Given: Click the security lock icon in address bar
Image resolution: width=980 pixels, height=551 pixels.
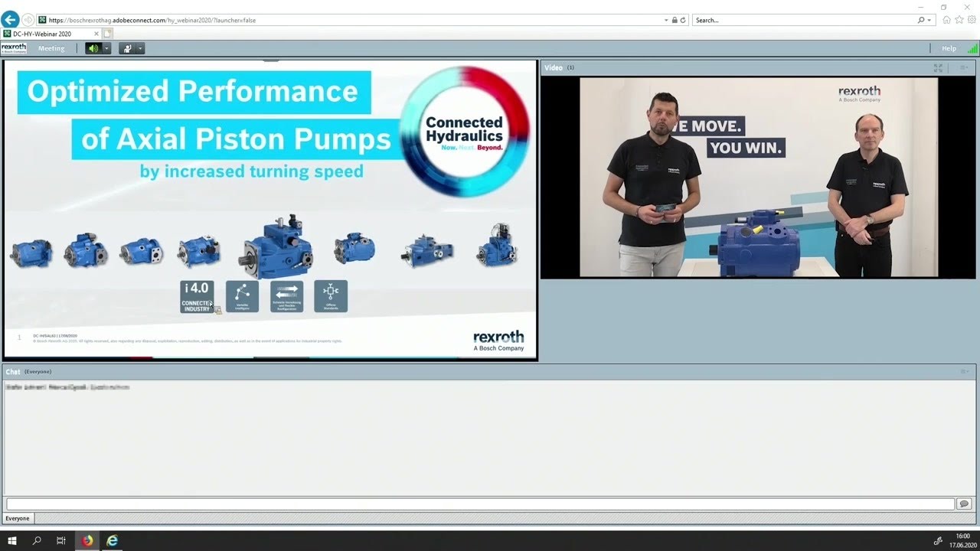Looking at the screenshot, I should point(675,21).
